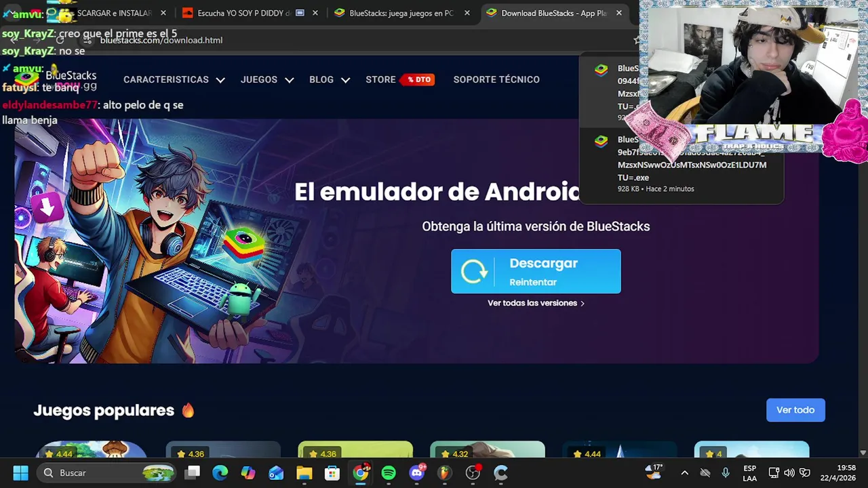Expand the chevron next to JUEGOS

(x=290, y=80)
